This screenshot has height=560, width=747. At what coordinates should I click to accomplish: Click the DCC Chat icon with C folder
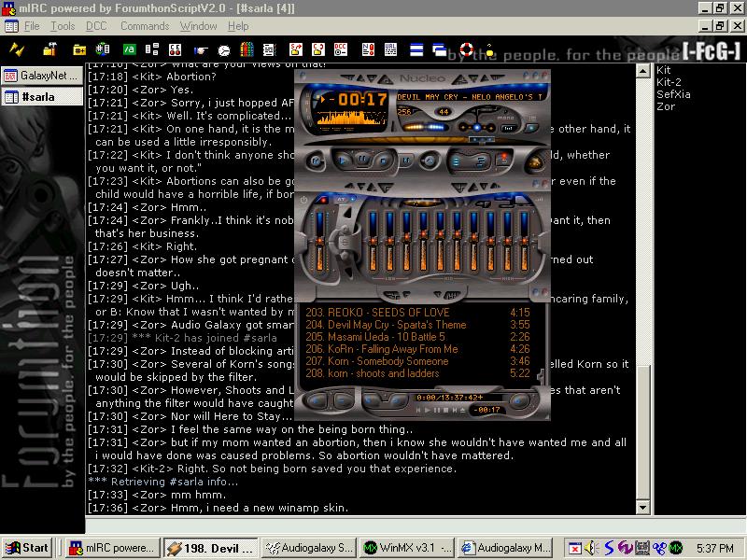317,49
